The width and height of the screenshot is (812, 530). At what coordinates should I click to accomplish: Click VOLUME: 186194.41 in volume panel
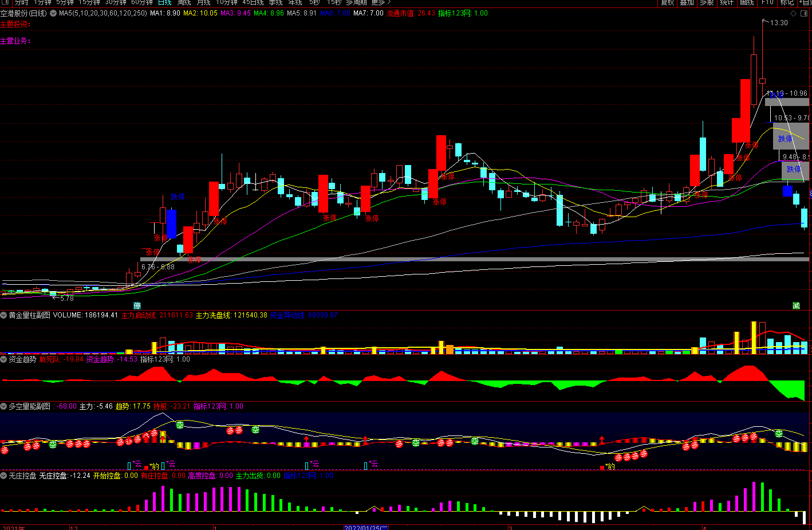pos(85,315)
